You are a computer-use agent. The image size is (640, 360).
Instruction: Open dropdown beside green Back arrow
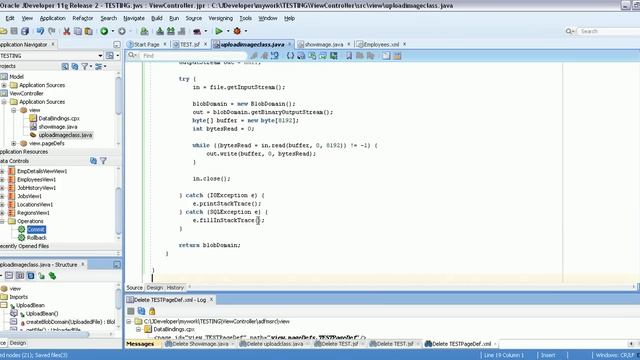[113, 31]
